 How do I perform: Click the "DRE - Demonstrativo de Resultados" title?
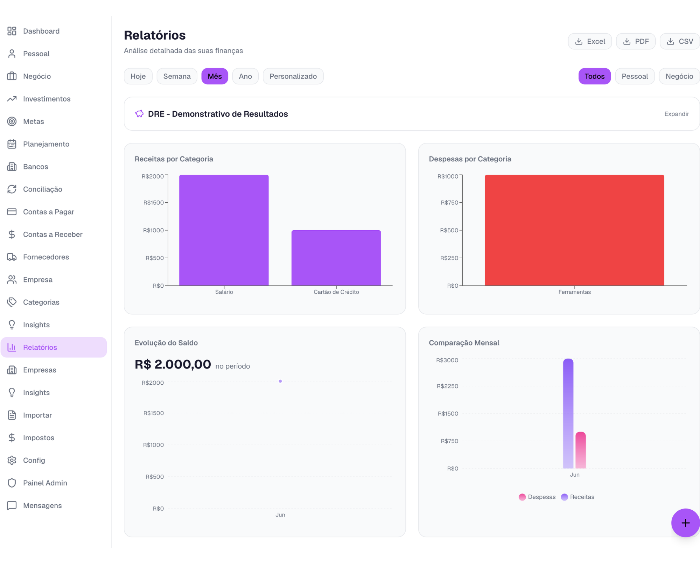218,114
